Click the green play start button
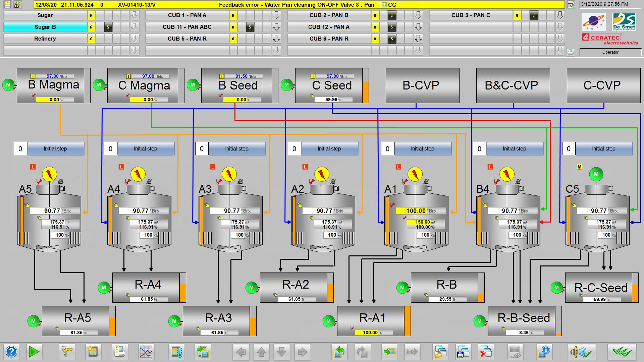The image size is (644, 362). (x=34, y=352)
